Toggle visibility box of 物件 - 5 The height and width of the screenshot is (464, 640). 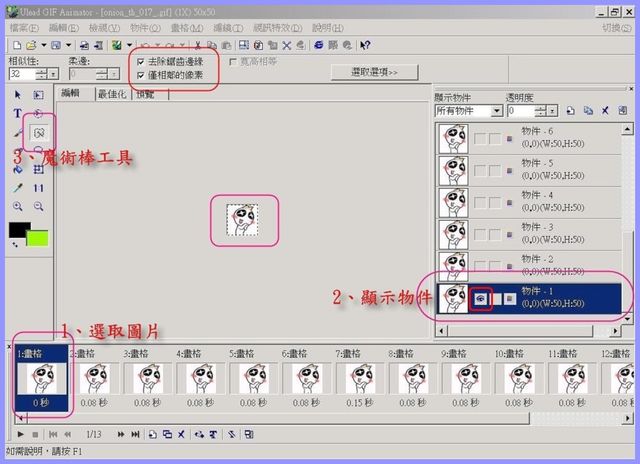click(480, 171)
